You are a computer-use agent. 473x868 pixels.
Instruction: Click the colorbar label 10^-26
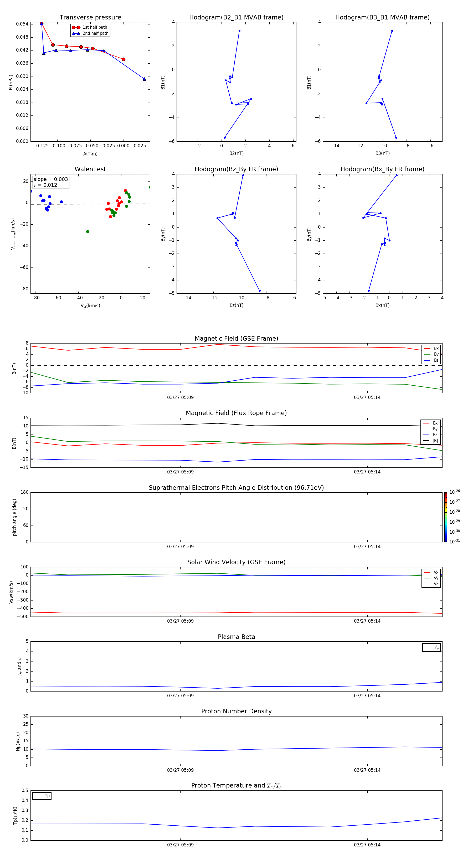(x=455, y=492)
